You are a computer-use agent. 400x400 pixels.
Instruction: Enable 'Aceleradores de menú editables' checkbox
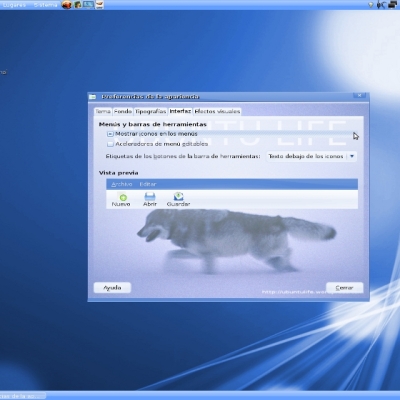(x=110, y=144)
